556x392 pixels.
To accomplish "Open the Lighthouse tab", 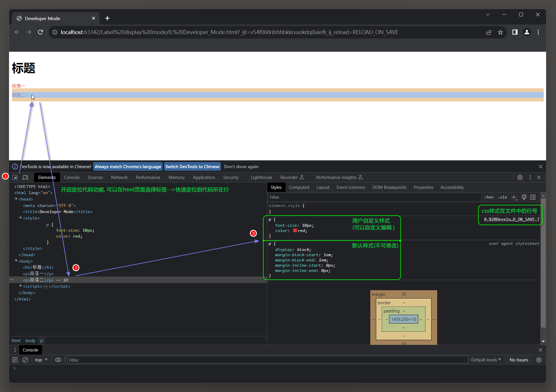I will pos(261,177).
